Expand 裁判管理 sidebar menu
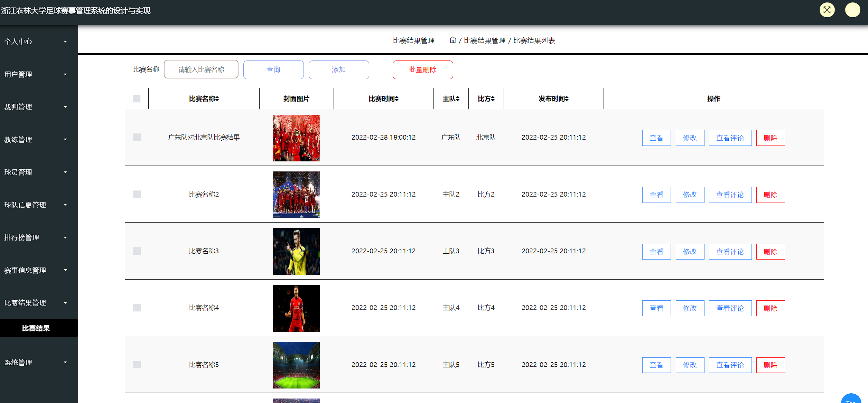This screenshot has height=403, width=868. pyautogui.click(x=36, y=107)
